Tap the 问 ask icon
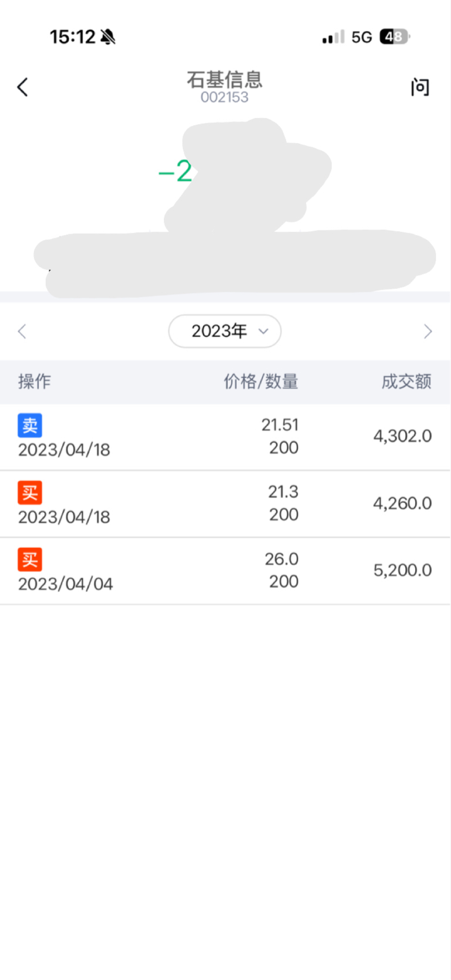Viewport: 451px width, 980px height. click(419, 87)
